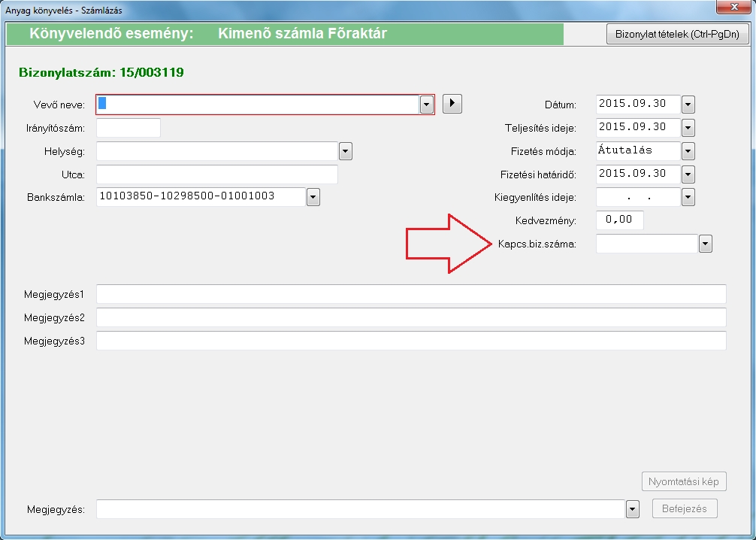Click the Kedvezmény value field
The image size is (756, 540).
click(620, 220)
